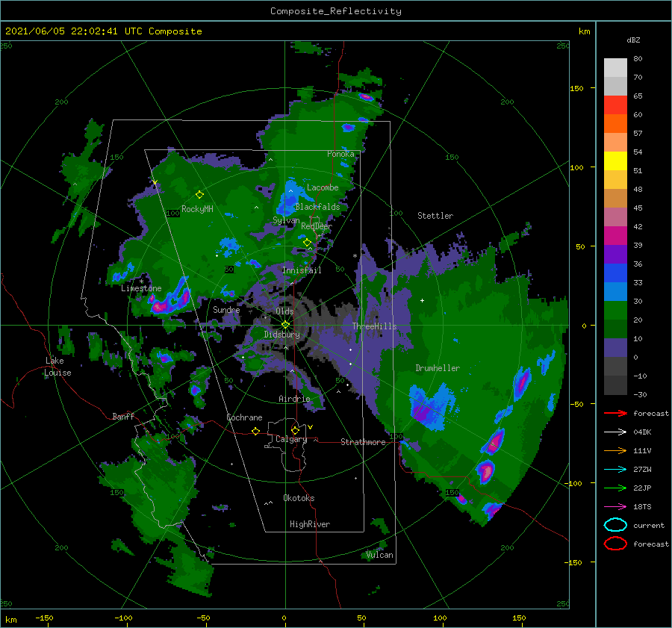Click the Blackfalds town label
Viewport: 672px width, 628px height.
pyautogui.click(x=317, y=207)
